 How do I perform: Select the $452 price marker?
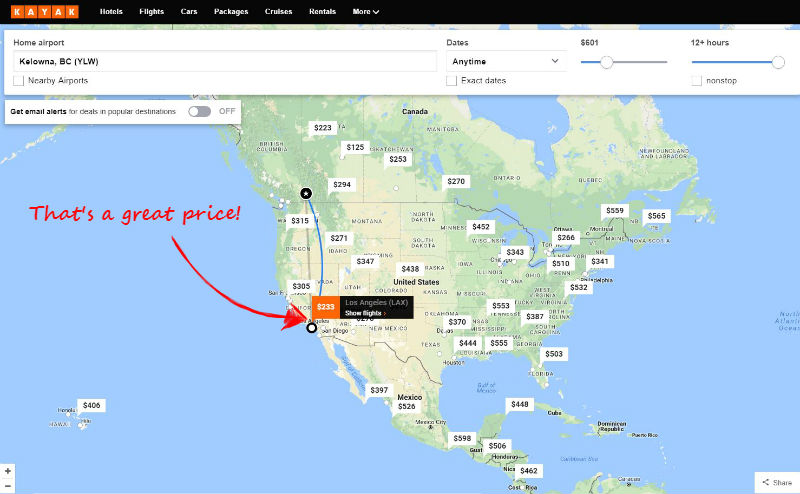pyautogui.click(x=481, y=227)
